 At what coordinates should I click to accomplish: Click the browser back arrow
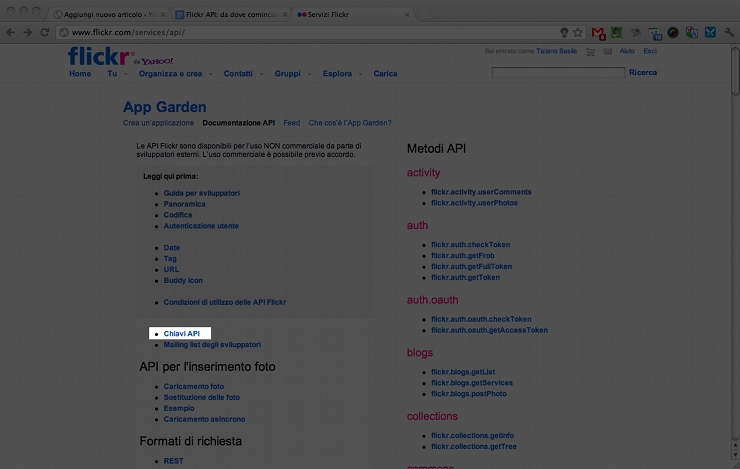[10, 32]
